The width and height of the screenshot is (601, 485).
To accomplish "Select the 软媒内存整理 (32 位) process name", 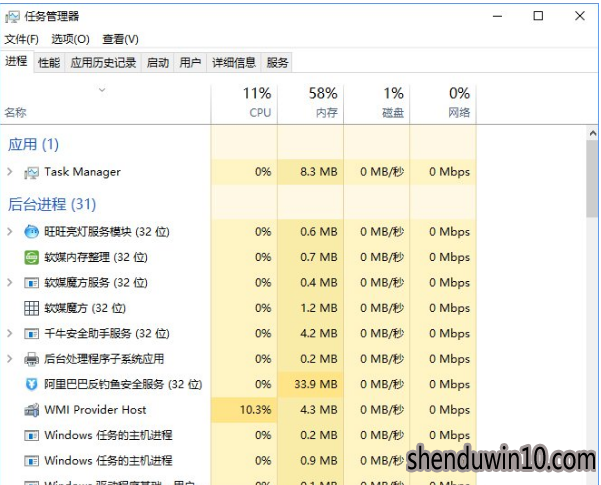I will pos(96,257).
